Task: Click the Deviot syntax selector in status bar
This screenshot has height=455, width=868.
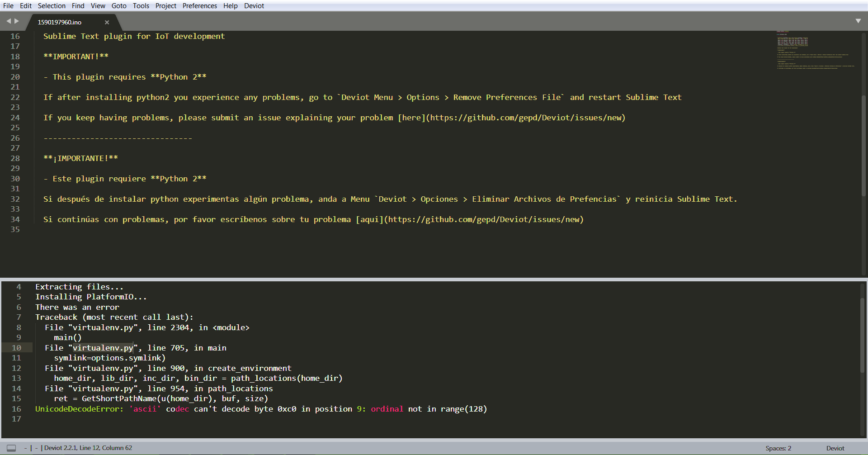Action: coord(835,448)
